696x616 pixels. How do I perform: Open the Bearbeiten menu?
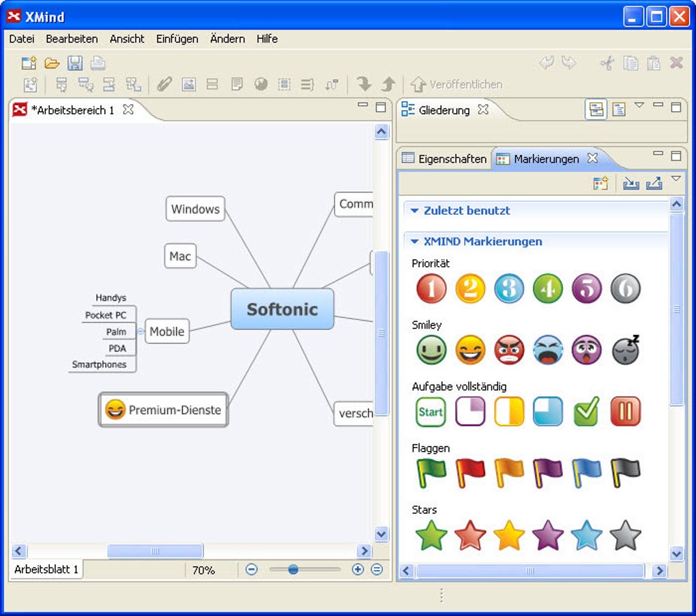(x=72, y=39)
